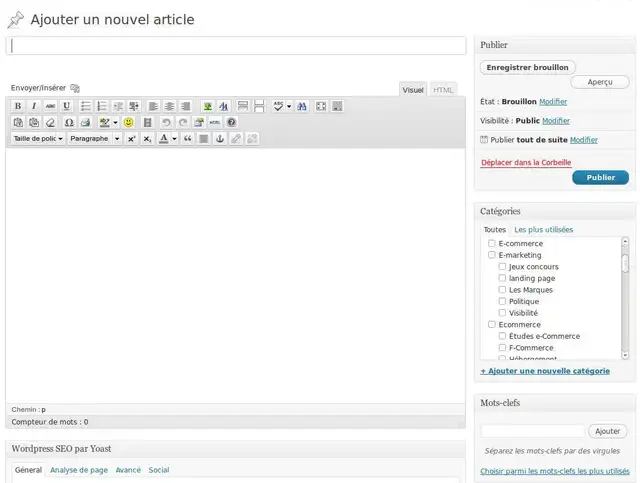Insert an unordered bullet list
The width and height of the screenshot is (640, 483).
pyautogui.click(x=85, y=107)
